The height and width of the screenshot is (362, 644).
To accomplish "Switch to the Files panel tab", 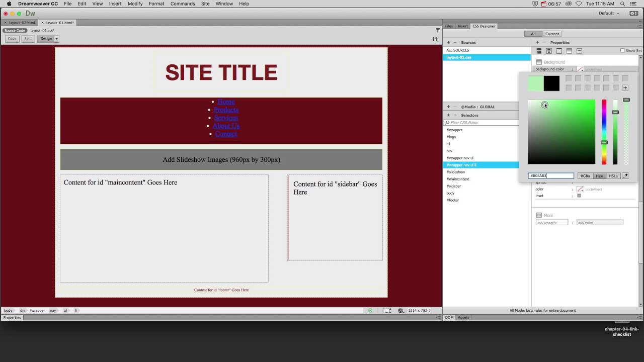I will click(x=449, y=26).
